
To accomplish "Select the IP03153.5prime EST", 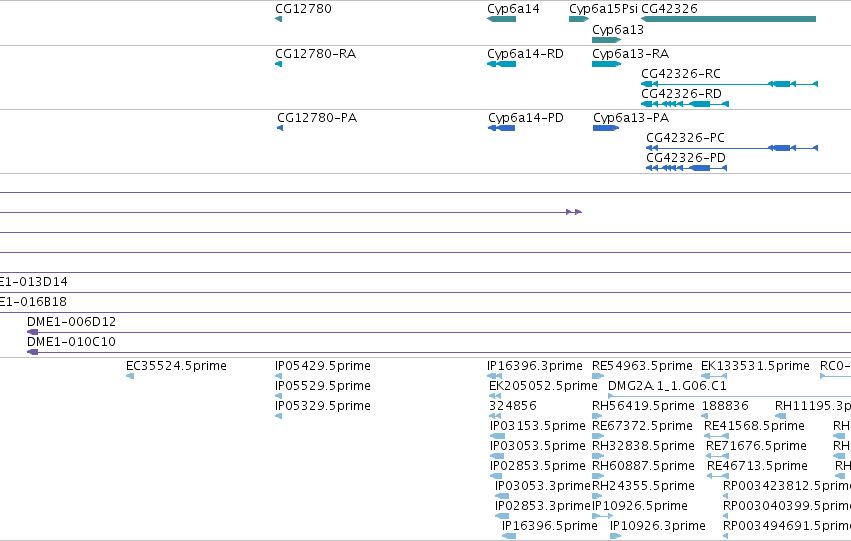I will (497, 436).
